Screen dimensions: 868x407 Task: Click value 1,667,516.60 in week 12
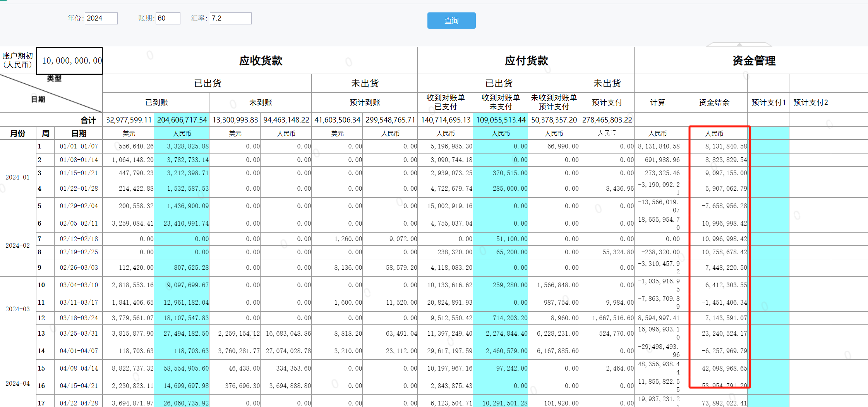[x=607, y=318]
